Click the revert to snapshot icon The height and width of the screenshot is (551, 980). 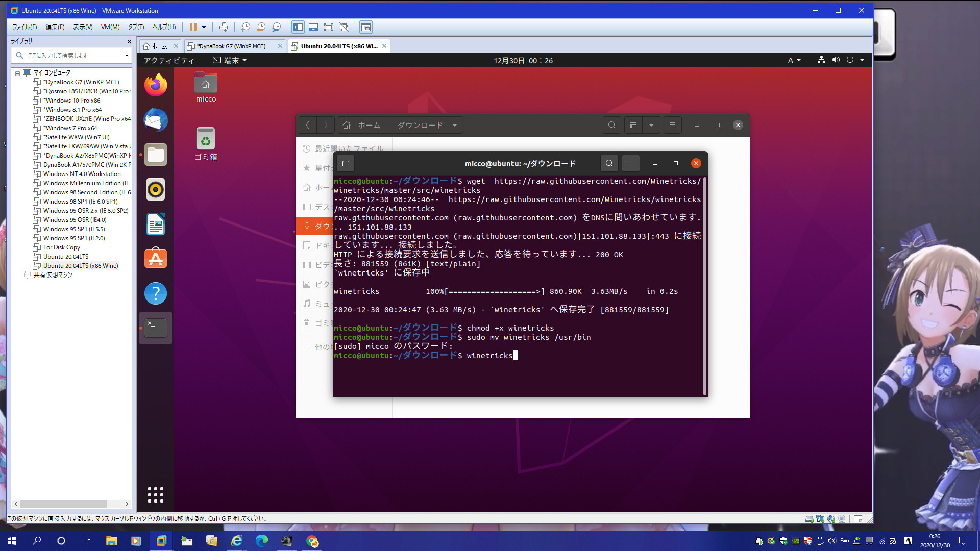pyautogui.click(x=261, y=27)
